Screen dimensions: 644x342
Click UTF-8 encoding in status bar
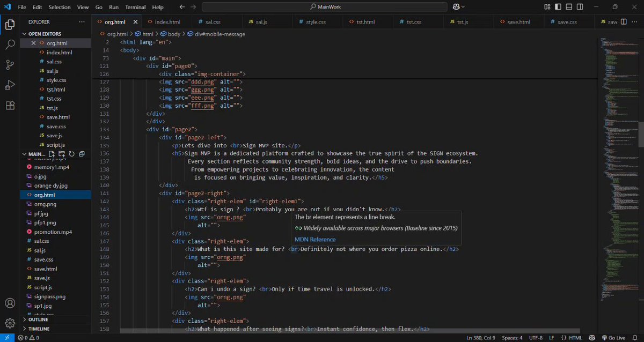click(x=536, y=338)
